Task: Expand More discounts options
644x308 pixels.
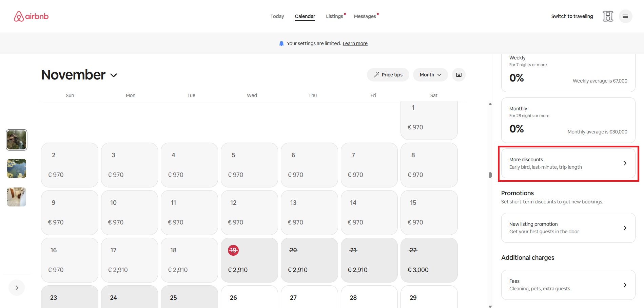Action: point(568,163)
